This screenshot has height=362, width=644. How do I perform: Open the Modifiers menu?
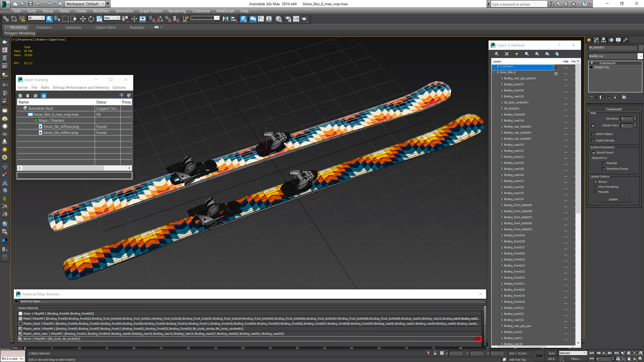click(x=101, y=11)
